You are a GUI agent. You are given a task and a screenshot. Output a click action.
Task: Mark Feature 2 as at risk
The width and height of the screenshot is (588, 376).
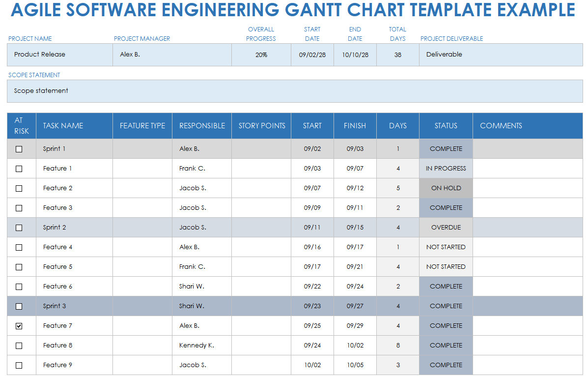pos(19,188)
